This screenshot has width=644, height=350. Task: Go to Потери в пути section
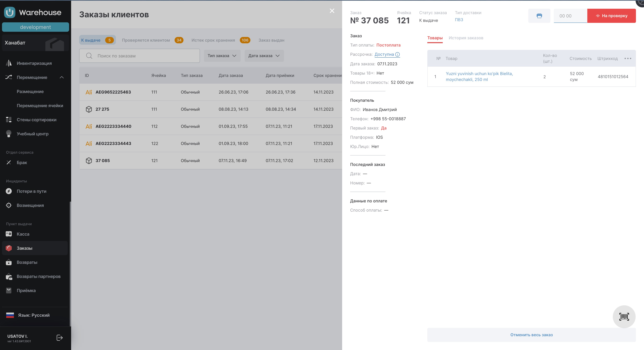point(31,191)
